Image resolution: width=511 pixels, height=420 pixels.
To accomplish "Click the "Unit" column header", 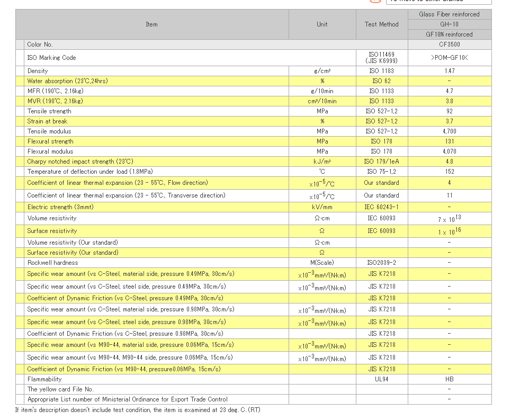I will click(322, 24).
